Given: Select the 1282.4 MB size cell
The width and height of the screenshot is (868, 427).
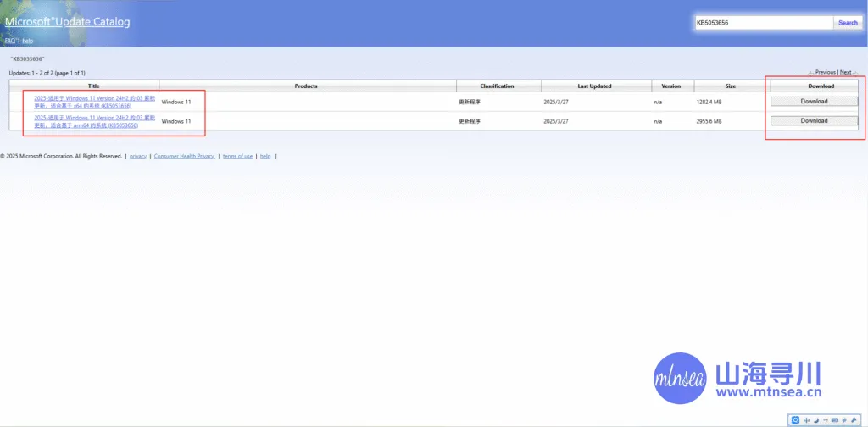Looking at the screenshot, I should click(709, 103).
